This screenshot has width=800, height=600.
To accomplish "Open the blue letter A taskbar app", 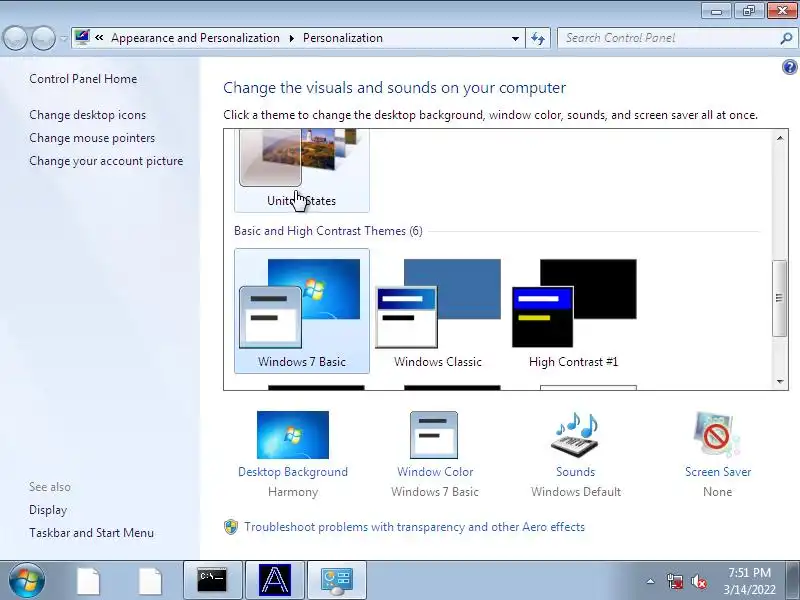I will click(x=274, y=580).
